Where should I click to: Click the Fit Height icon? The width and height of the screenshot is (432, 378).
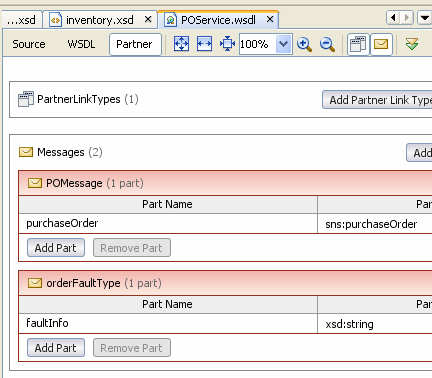click(227, 44)
